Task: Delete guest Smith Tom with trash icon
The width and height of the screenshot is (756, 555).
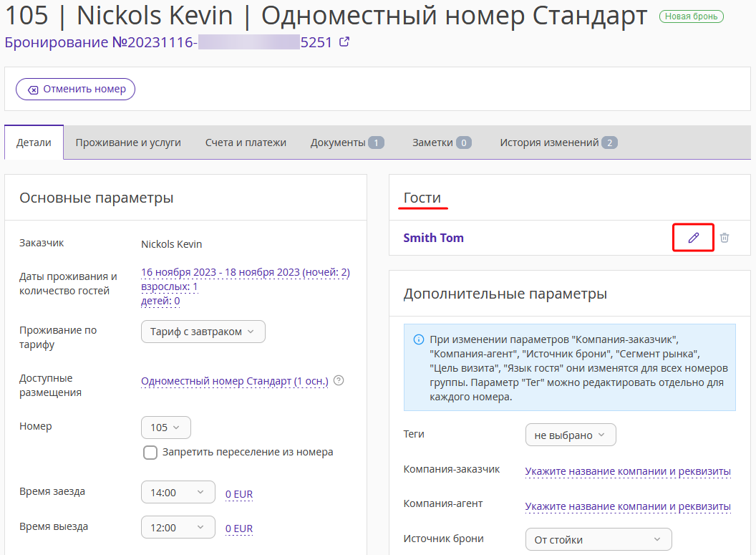Action: coord(724,237)
